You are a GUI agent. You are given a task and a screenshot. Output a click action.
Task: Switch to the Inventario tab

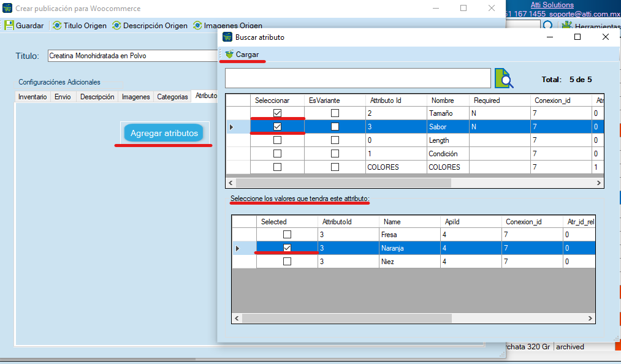click(x=32, y=97)
